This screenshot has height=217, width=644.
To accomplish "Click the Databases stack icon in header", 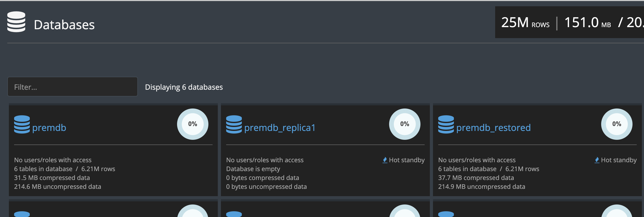I will pyautogui.click(x=16, y=22).
